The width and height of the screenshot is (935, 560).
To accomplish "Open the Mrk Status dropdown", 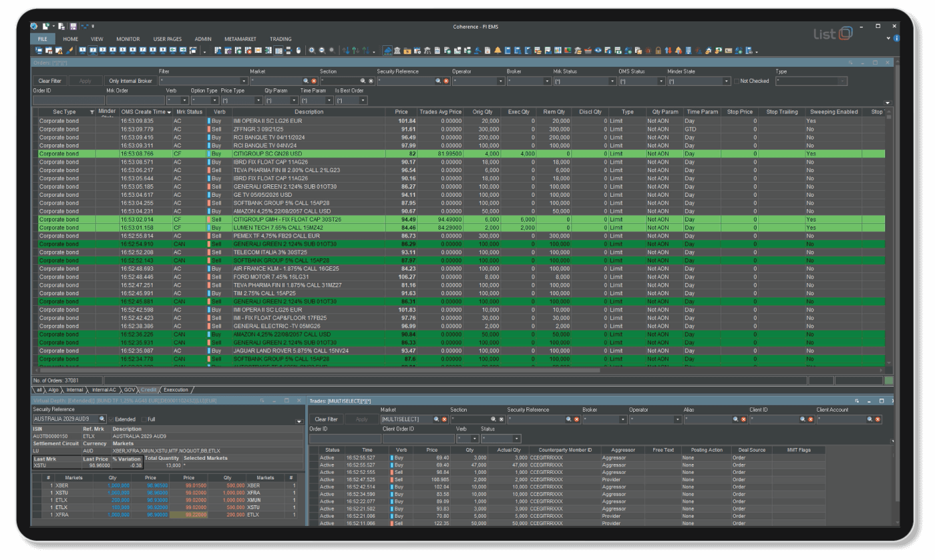I will coord(612,81).
